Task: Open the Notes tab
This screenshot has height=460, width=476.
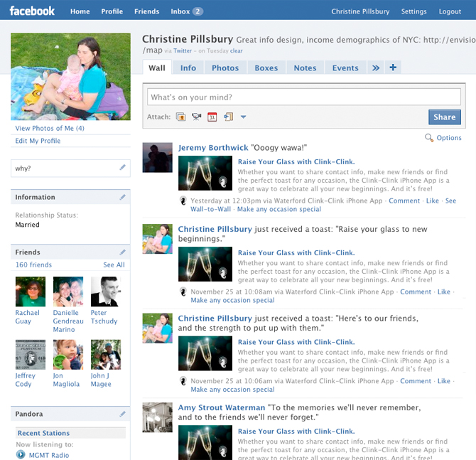Action: click(x=305, y=68)
